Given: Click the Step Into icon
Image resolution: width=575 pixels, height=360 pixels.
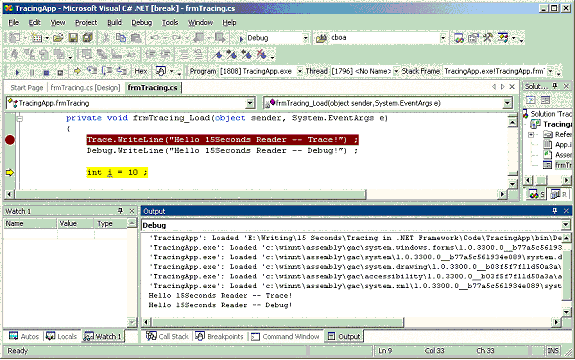Looking at the screenshot, I should [x=92, y=71].
